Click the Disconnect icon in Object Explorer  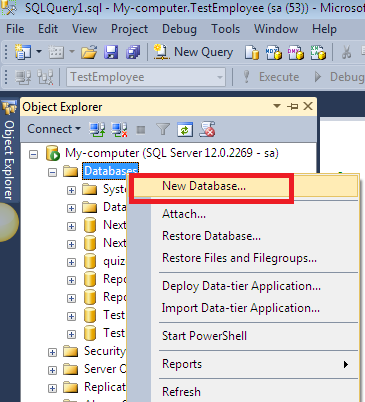coord(119,129)
